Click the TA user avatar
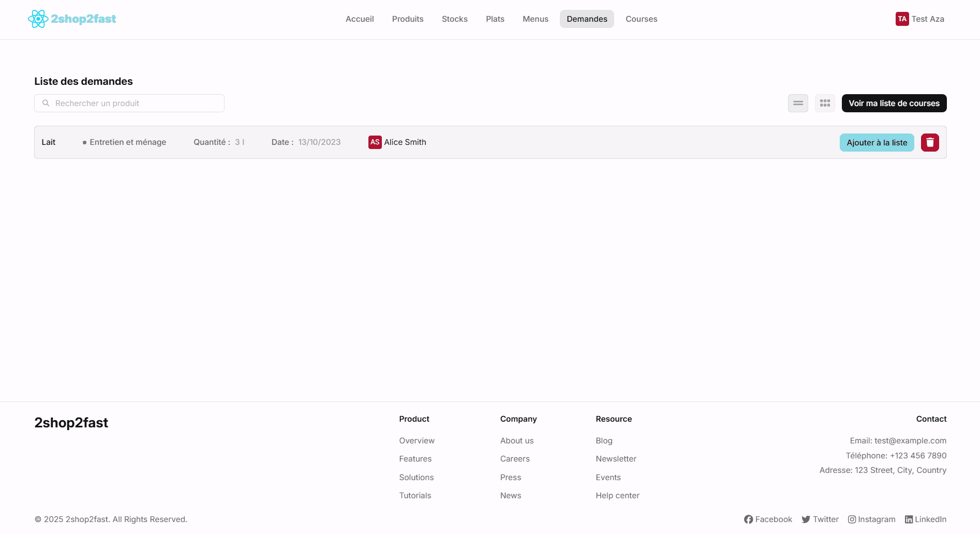This screenshot has height=535, width=980. (902, 19)
